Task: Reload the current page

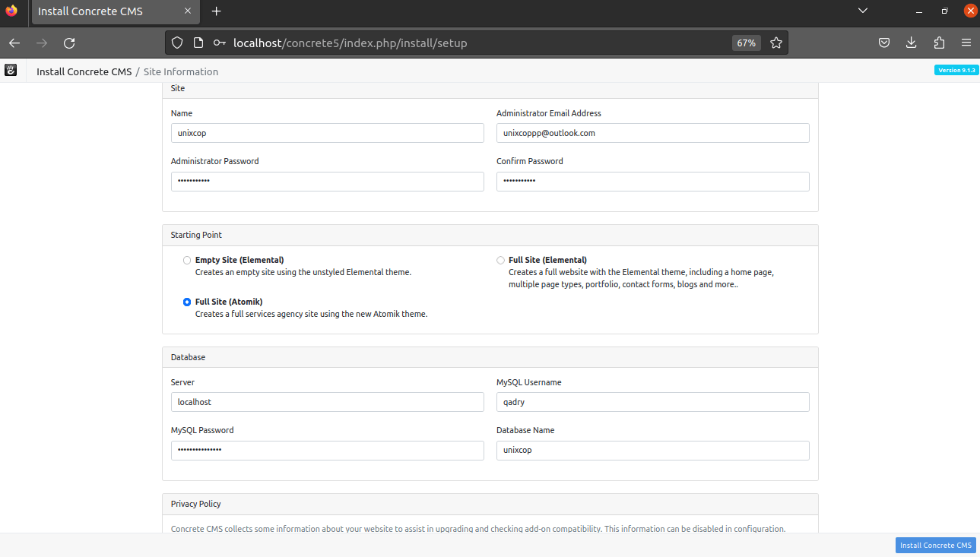Action: [x=69, y=43]
